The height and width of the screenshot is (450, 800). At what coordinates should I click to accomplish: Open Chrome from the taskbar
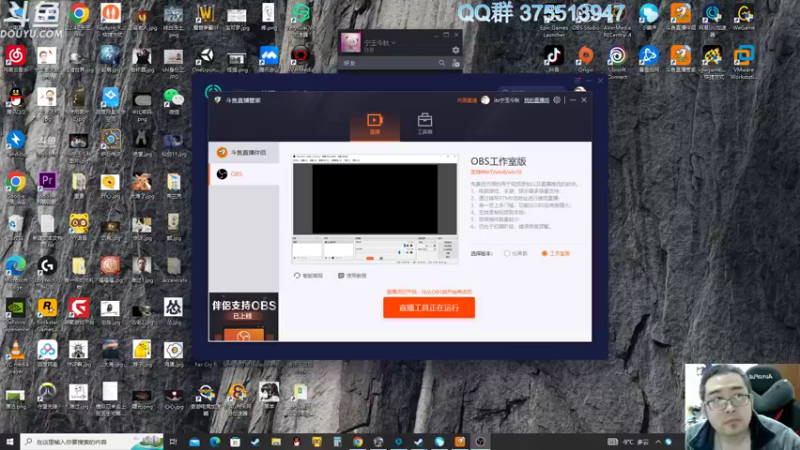point(358,442)
